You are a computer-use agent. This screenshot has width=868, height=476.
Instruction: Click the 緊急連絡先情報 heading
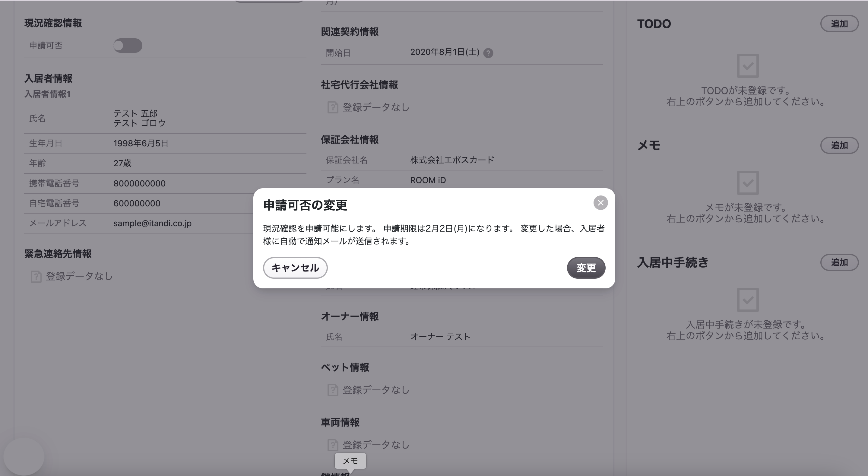coord(58,253)
